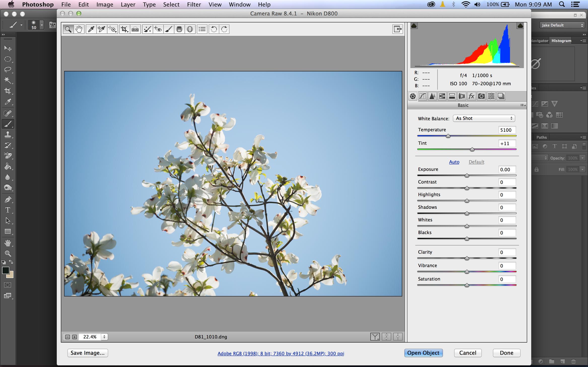Open the Filter menu
The height and width of the screenshot is (367, 588).
[194, 5]
